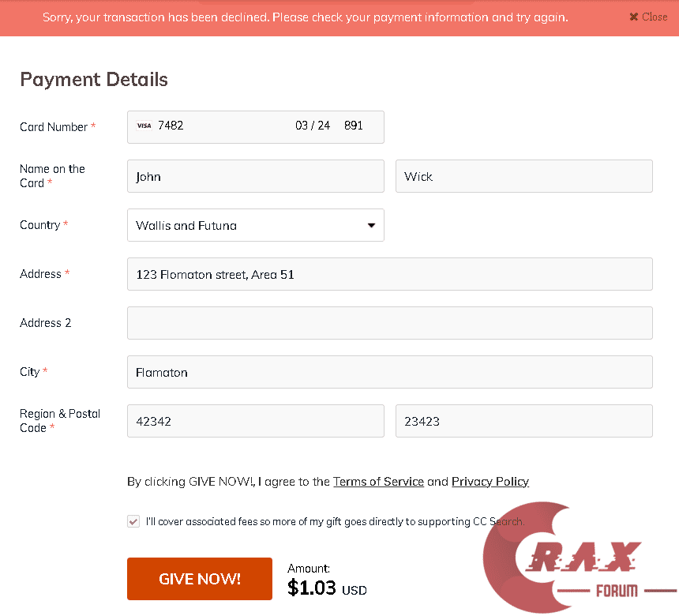
Task: Click the Address field with 123 Flomaton street
Action: pos(390,274)
